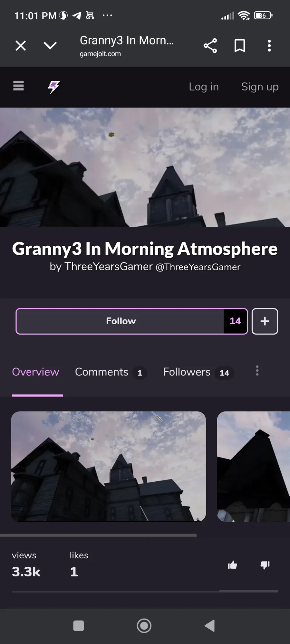Click the Log in link
This screenshot has width=290, height=644.
click(204, 87)
